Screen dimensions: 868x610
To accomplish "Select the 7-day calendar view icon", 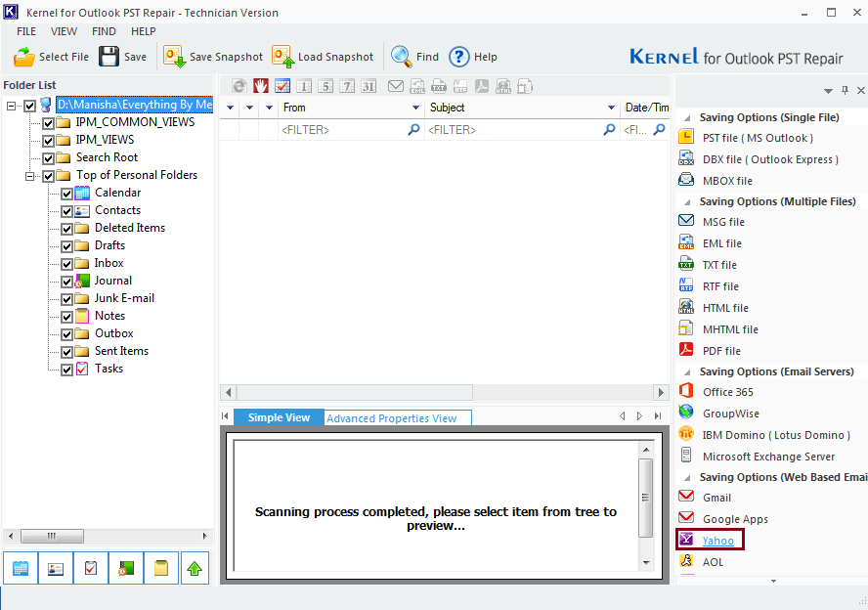I will pyautogui.click(x=347, y=86).
